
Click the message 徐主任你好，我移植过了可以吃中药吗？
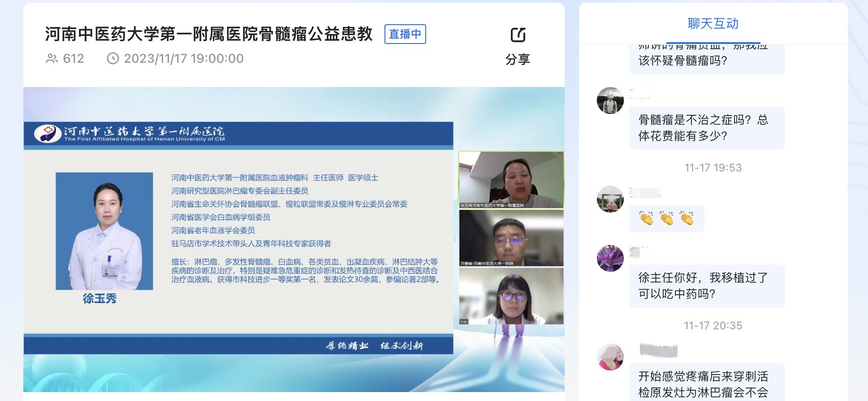click(x=707, y=286)
